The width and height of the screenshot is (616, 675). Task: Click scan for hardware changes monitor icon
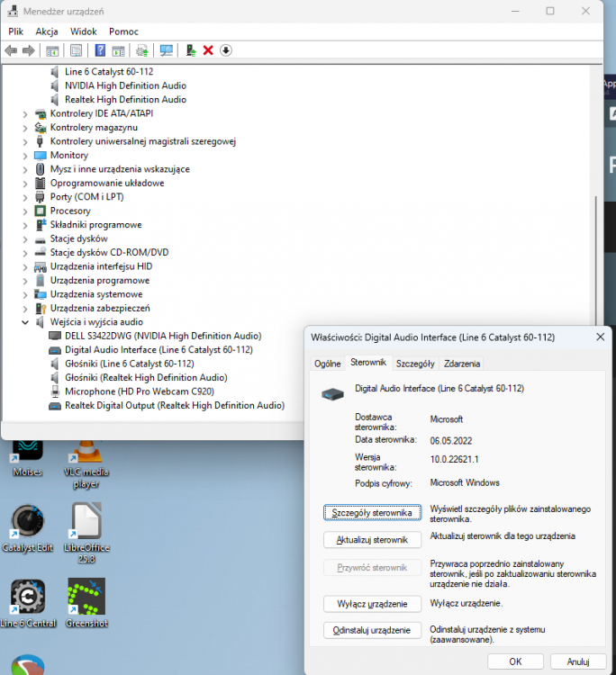[166, 50]
